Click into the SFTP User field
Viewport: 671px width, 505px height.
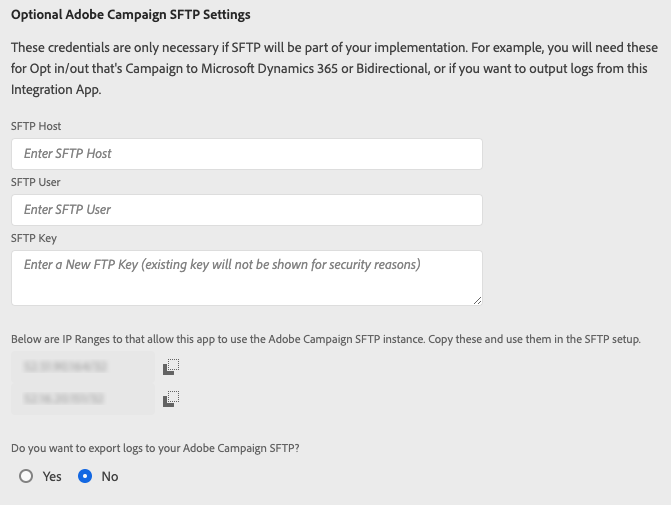coord(246,210)
